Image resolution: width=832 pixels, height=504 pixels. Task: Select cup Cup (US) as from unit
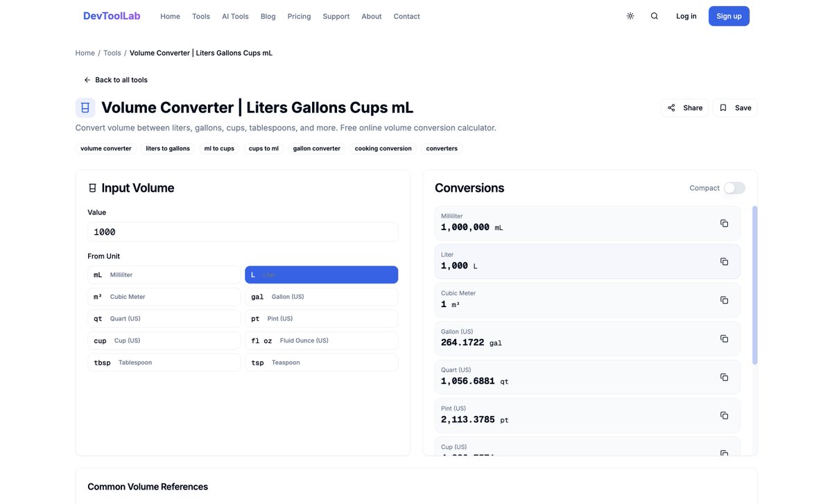tap(164, 340)
